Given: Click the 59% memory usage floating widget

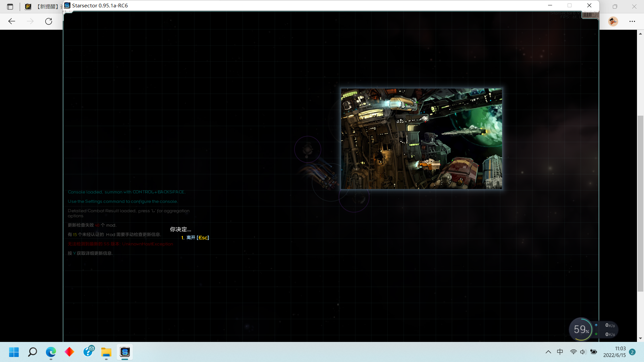Looking at the screenshot, I should [581, 329].
